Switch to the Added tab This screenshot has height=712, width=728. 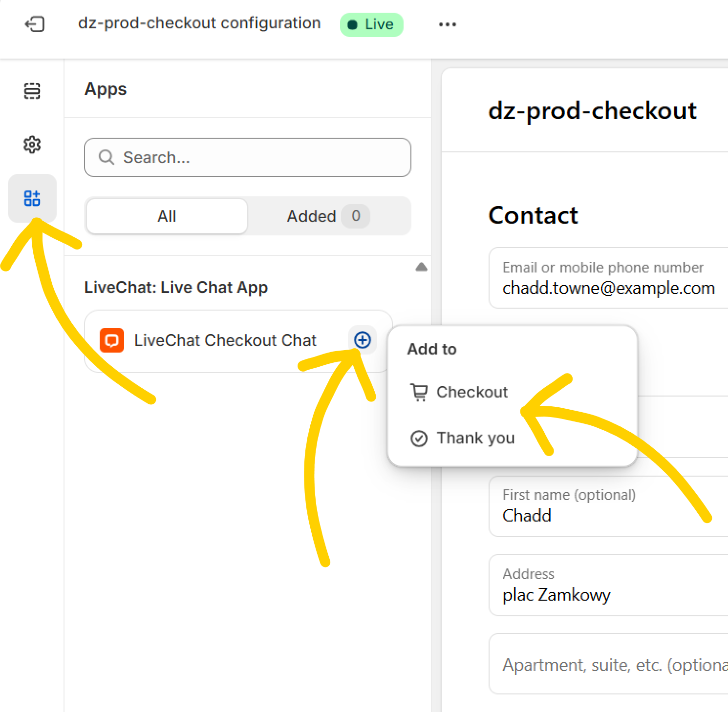(x=328, y=216)
